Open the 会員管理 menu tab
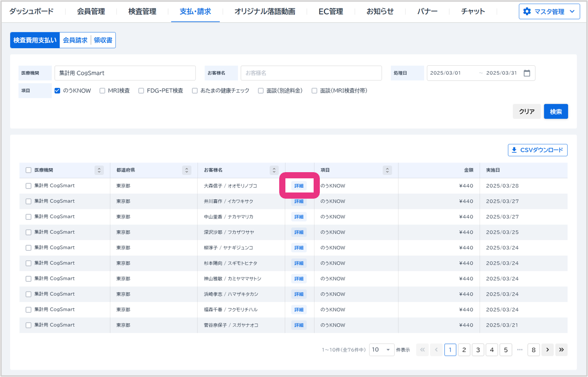This screenshot has width=588, height=377. click(x=91, y=11)
